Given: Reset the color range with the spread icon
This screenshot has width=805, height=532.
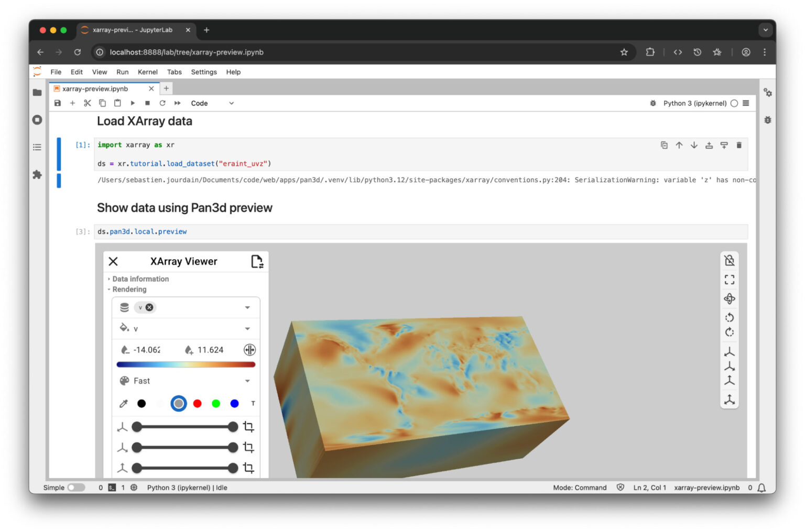Looking at the screenshot, I should pos(249,349).
